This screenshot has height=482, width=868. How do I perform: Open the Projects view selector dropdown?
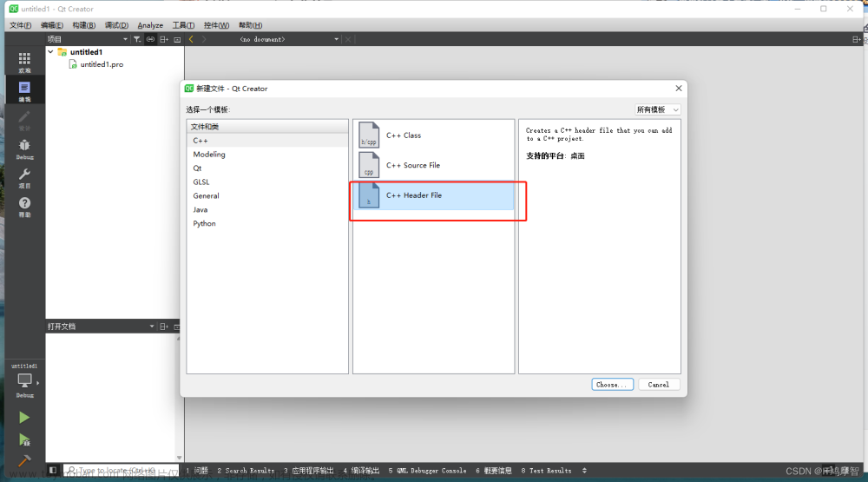pyautogui.click(x=88, y=39)
